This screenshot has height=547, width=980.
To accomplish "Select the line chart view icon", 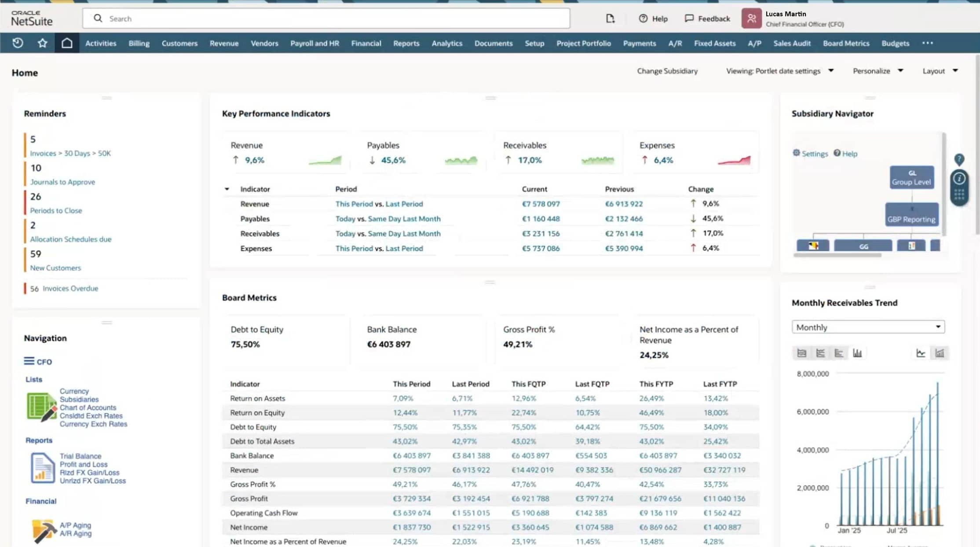I will (x=921, y=353).
